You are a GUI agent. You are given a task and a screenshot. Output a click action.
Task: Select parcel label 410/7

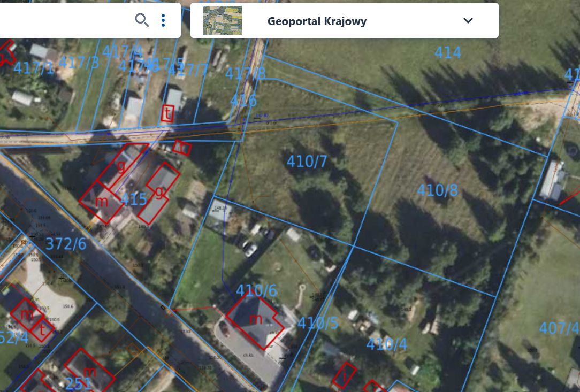pyautogui.click(x=307, y=162)
